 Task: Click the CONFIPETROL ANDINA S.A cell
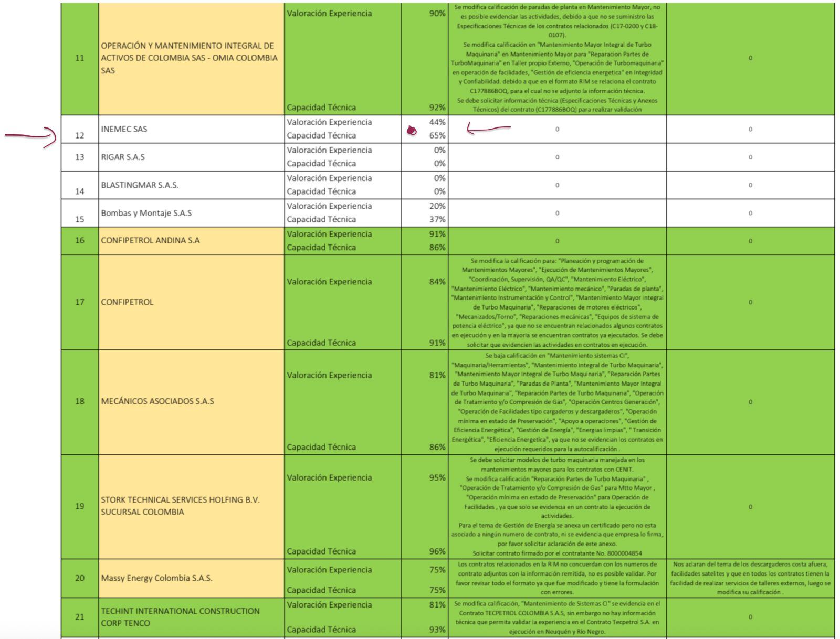click(191, 241)
